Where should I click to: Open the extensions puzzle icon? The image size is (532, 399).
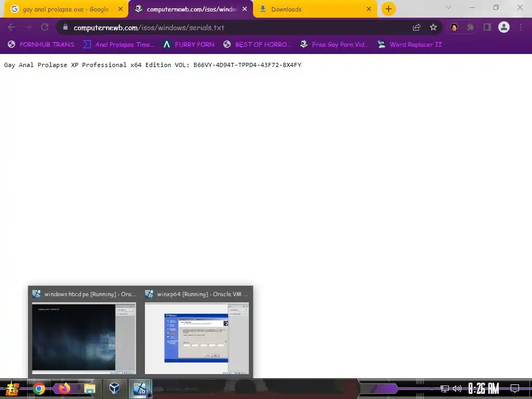coord(471,28)
